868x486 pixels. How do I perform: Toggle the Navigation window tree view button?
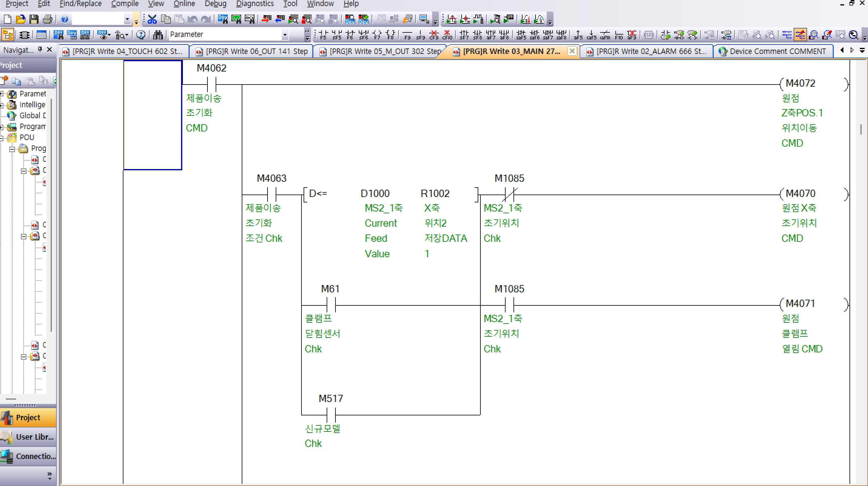pyautogui.click(x=7, y=34)
